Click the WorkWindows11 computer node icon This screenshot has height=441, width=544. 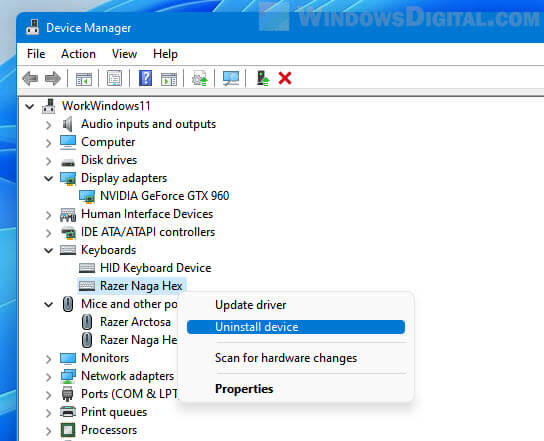[x=49, y=106]
